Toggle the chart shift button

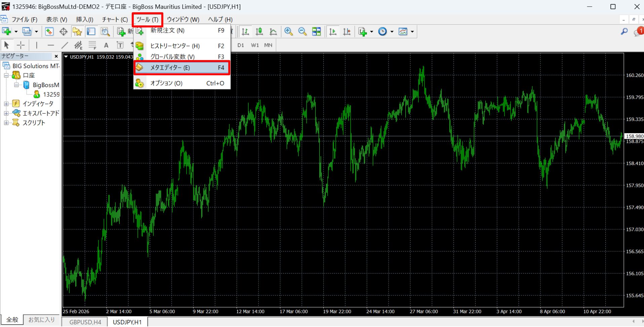click(x=347, y=32)
